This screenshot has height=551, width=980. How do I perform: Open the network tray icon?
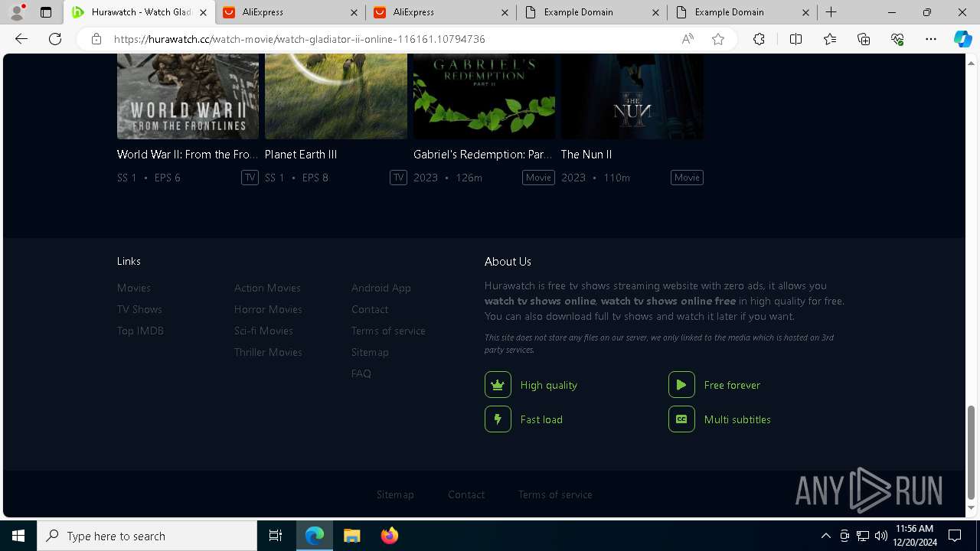click(x=863, y=536)
